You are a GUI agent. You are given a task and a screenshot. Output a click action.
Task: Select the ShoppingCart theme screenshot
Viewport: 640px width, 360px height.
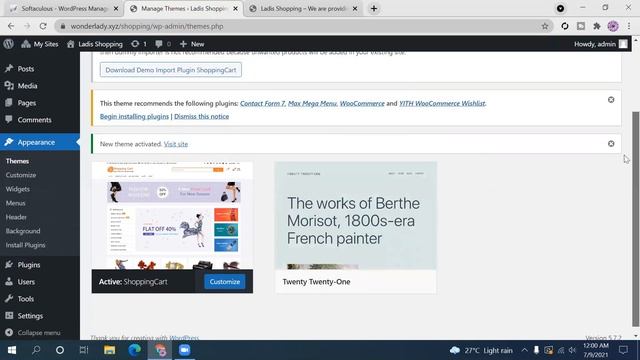pos(172,216)
